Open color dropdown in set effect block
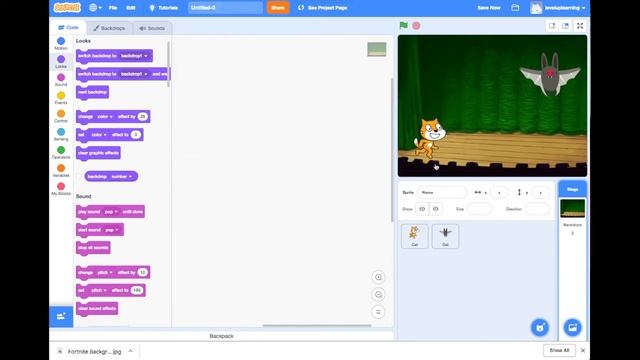The image size is (640, 360). point(99,135)
